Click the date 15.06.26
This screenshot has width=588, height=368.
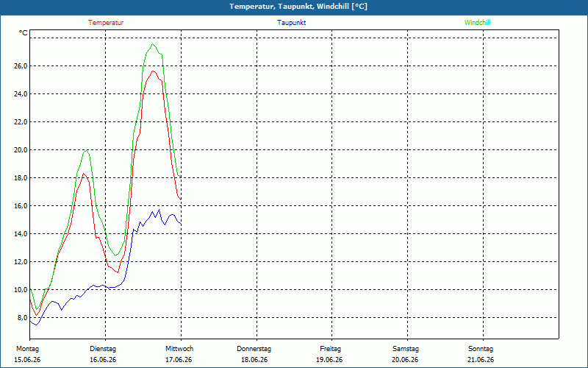[27, 360]
